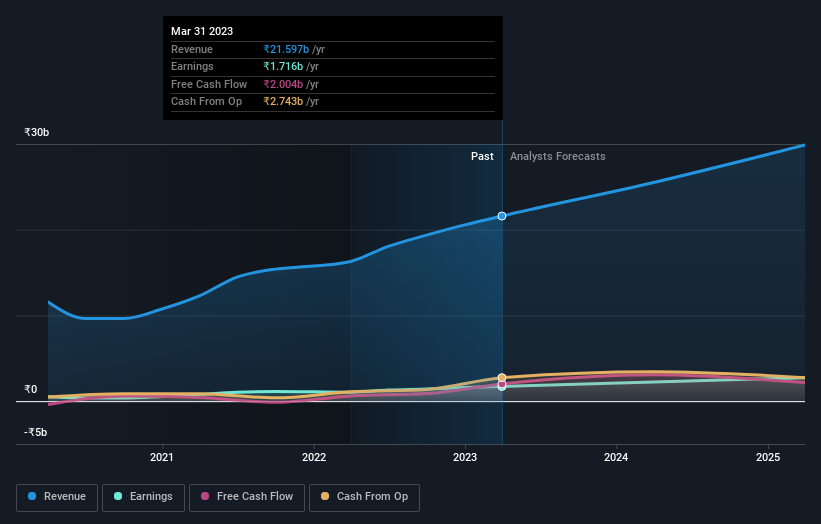Click the ₹1.716b earnings value

coord(283,66)
